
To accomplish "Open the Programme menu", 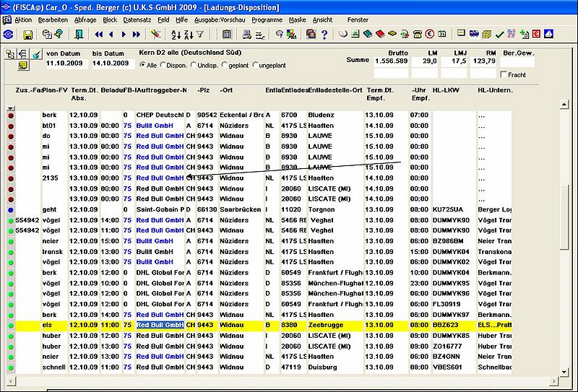I will 267,20.
